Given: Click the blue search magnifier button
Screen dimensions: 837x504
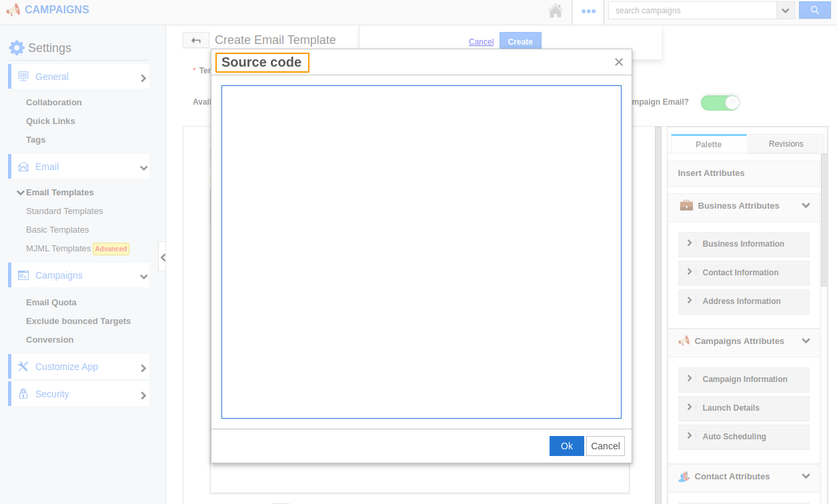Looking at the screenshot, I should [x=814, y=10].
